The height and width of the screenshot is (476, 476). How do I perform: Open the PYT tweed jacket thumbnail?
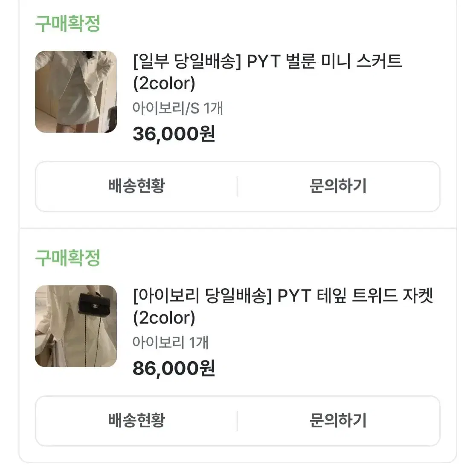click(x=76, y=326)
